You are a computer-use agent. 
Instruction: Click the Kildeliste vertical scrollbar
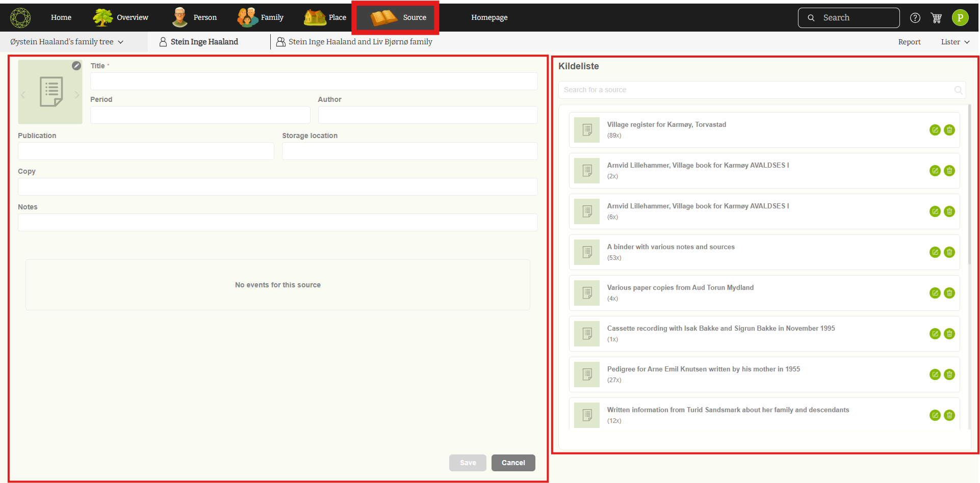pyautogui.click(x=969, y=183)
